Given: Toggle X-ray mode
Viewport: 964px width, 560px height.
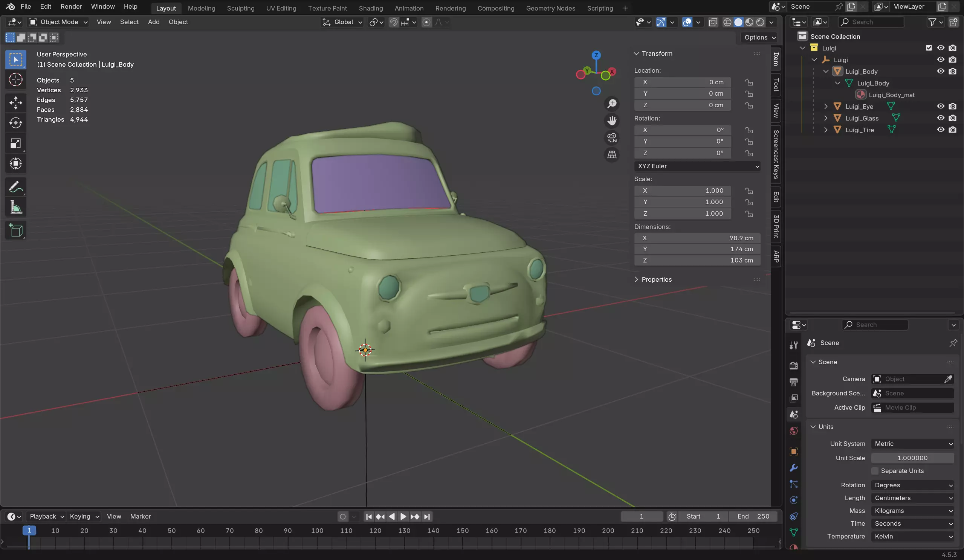Looking at the screenshot, I should [712, 22].
